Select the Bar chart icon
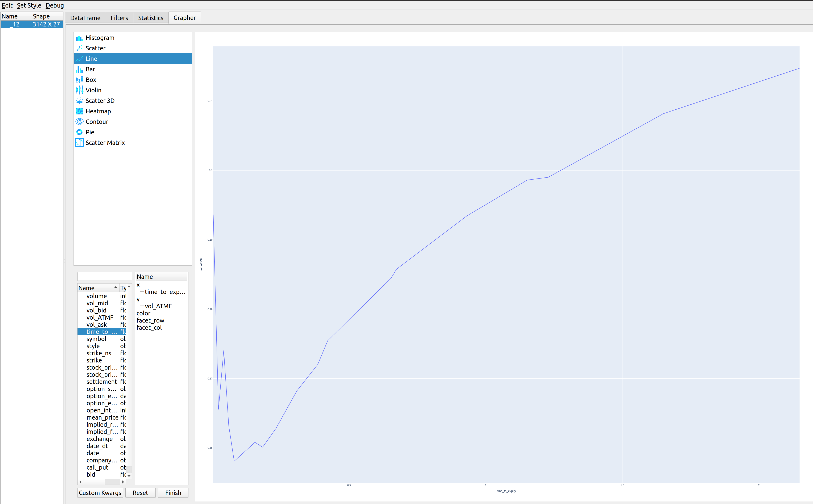The image size is (813, 504). pos(79,69)
